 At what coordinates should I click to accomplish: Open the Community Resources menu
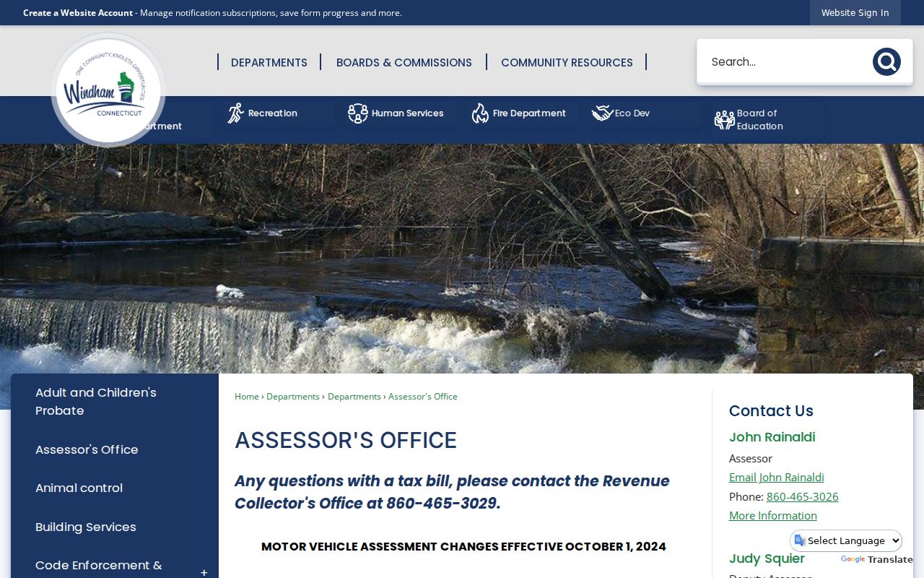567,63
